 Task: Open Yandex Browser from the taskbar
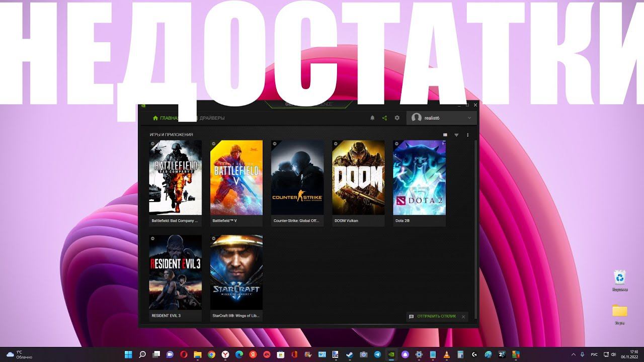coord(226,354)
